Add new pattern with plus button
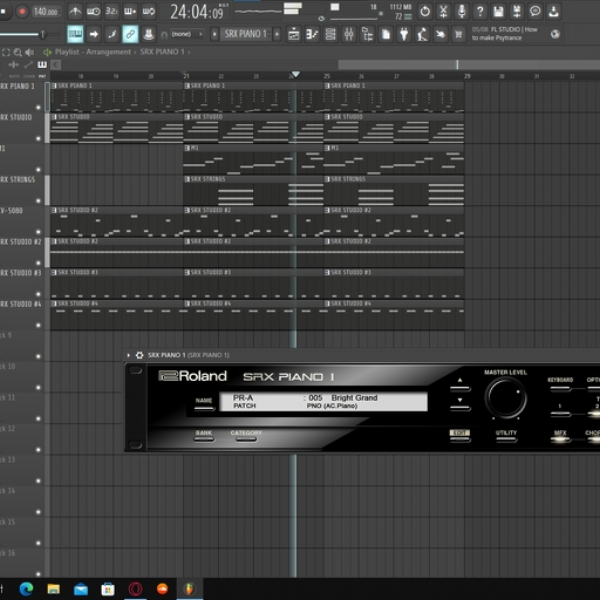The image size is (600, 600). [277, 34]
